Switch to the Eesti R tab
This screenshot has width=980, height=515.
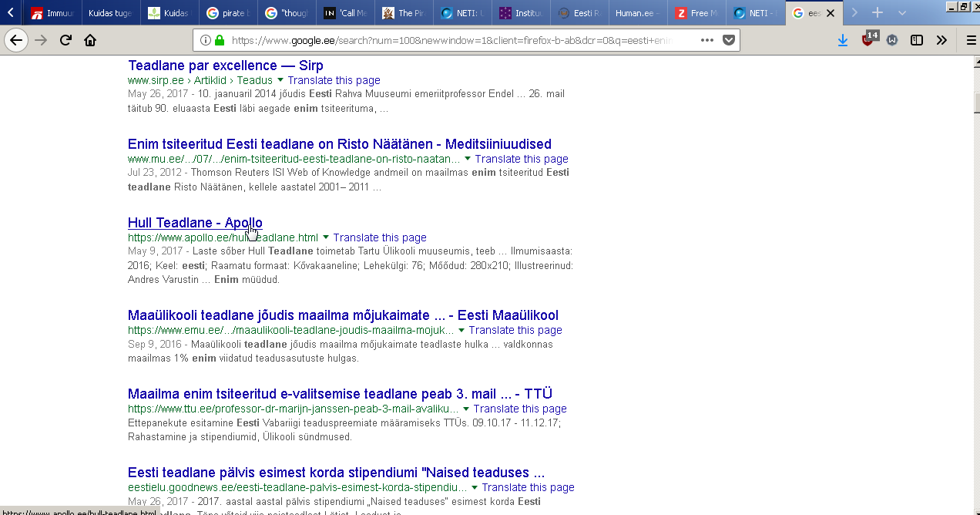point(579,13)
